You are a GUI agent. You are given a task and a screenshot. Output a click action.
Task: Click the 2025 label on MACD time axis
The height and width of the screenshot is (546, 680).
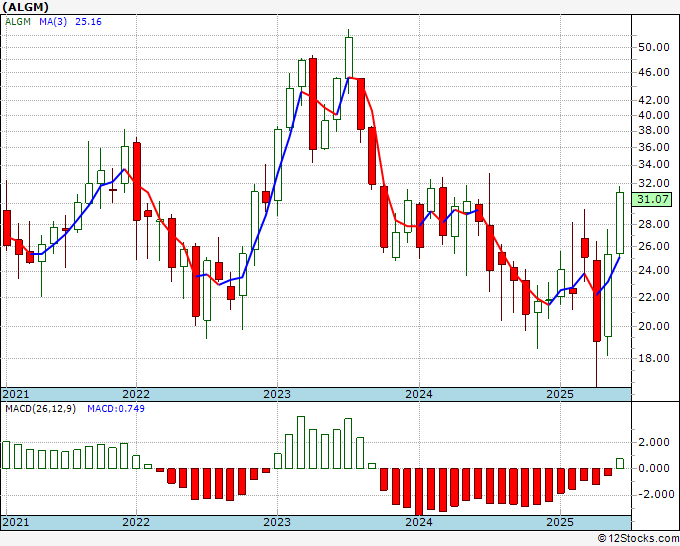(x=560, y=522)
